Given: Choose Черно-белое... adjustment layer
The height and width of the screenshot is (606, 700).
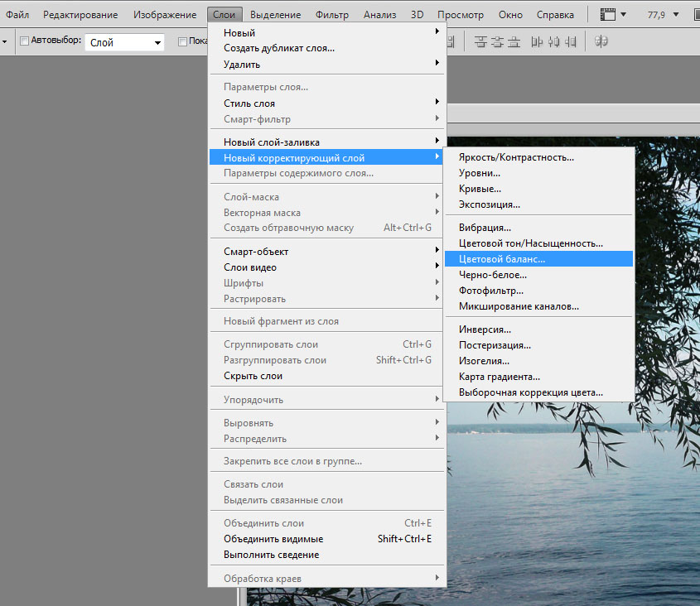Looking at the screenshot, I should [x=538, y=275].
